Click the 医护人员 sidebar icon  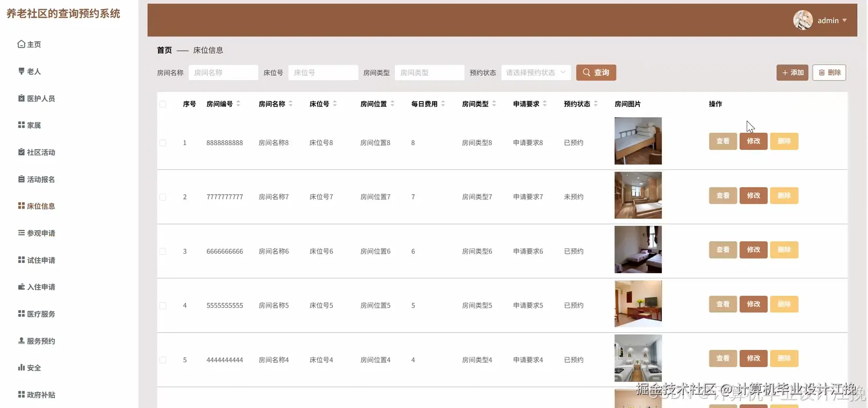point(21,98)
